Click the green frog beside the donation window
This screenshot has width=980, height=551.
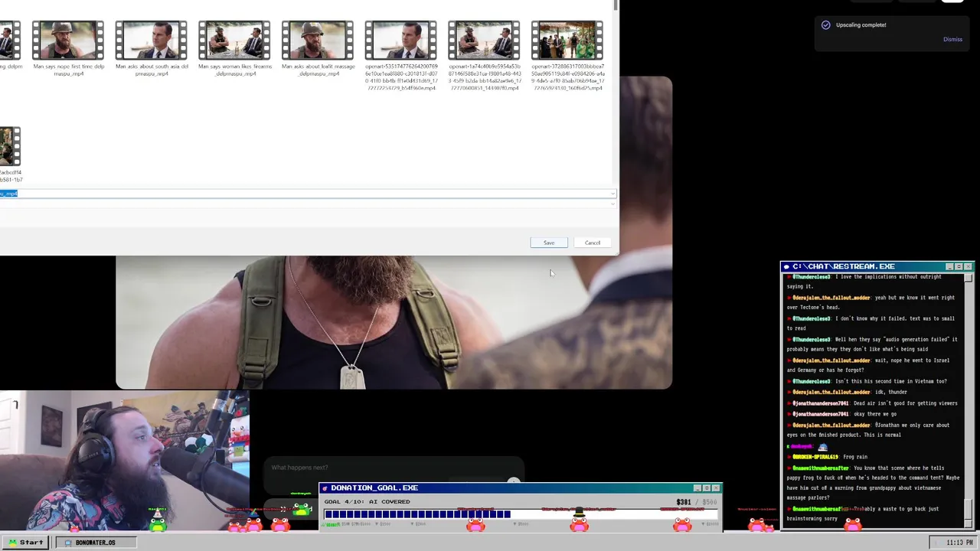point(302,508)
